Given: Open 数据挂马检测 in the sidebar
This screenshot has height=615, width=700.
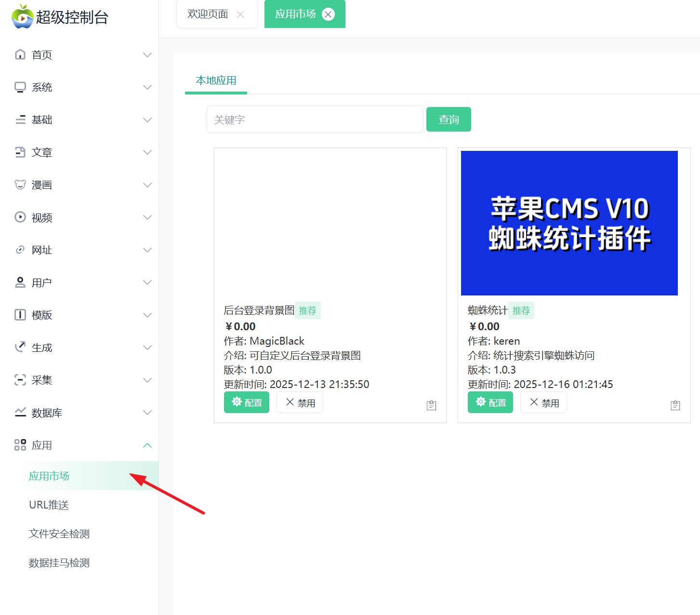Looking at the screenshot, I should (x=59, y=562).
